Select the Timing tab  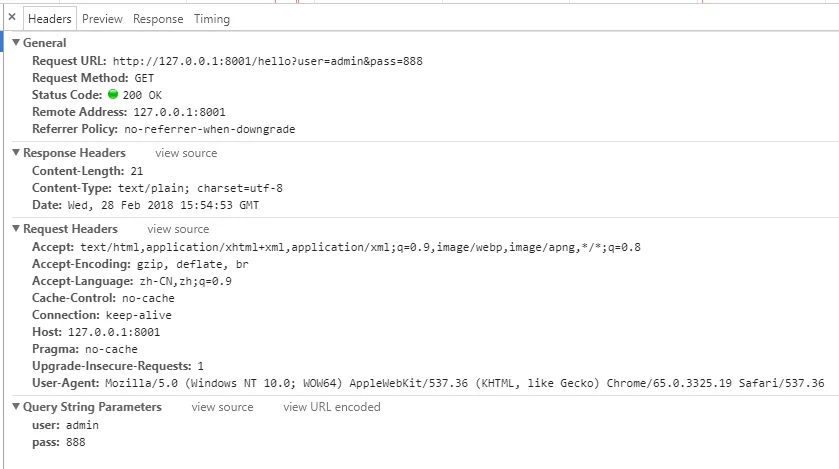point(212,19)
